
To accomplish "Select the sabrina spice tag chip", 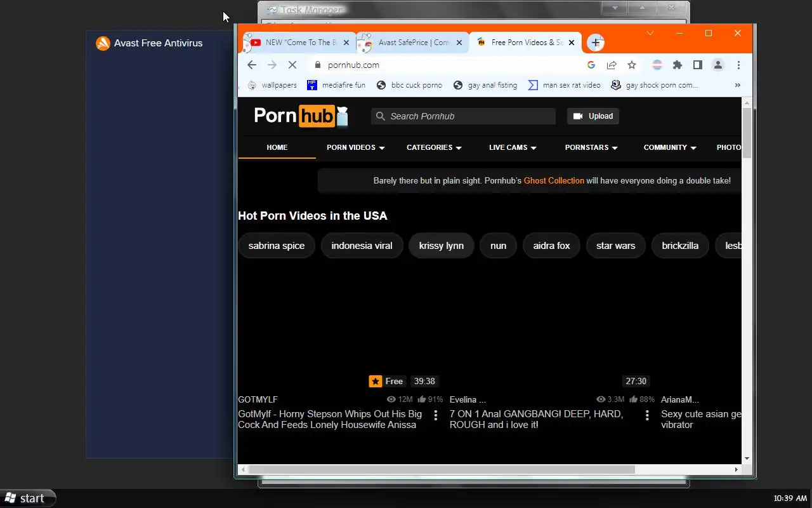I will [277, 246].
